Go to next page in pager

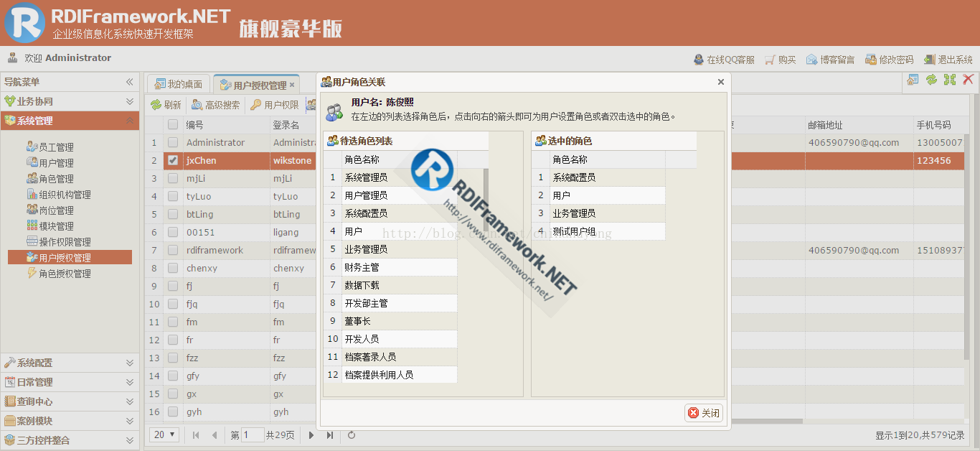pyautogui.click(x=311, y=434)
